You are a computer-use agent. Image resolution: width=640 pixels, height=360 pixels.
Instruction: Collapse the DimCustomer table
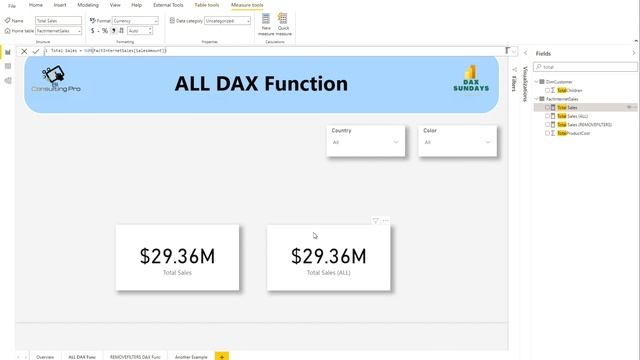point(536,82)
